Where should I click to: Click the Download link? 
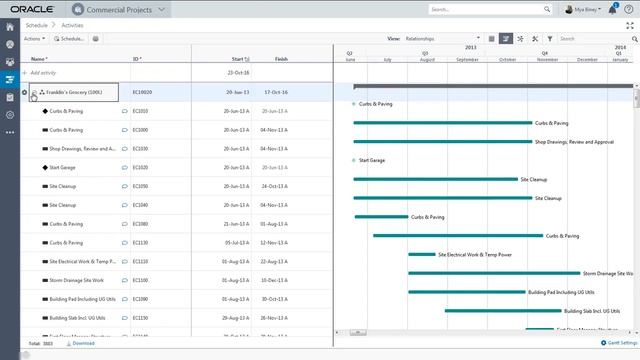coord(81,343)
